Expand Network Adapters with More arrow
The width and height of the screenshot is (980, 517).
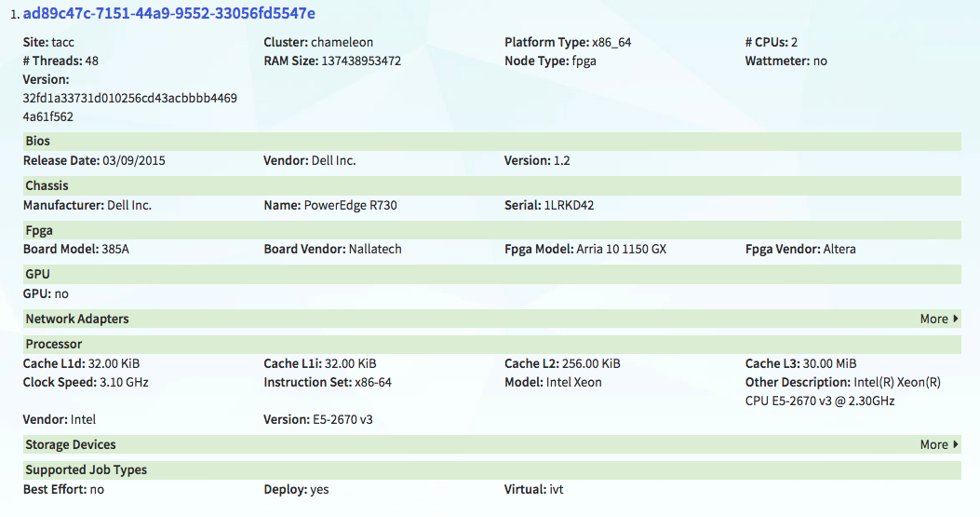[x=939, y=319]
